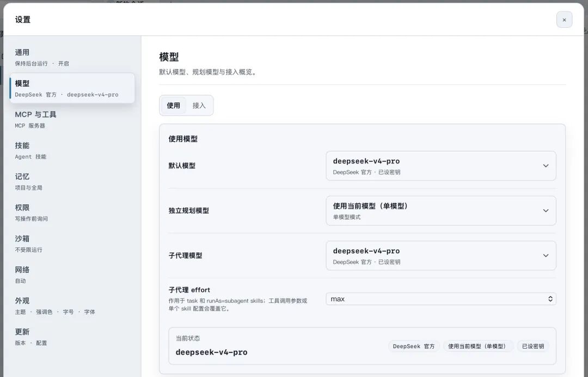Open the 权限 settings section
This screenshot has height=377, width=588.
point(72,212)
